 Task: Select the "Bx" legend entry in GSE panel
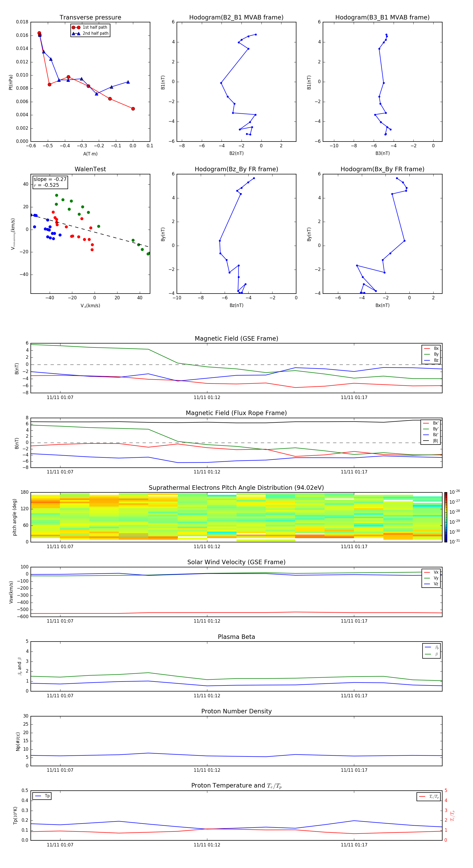(x=431, y=349)
